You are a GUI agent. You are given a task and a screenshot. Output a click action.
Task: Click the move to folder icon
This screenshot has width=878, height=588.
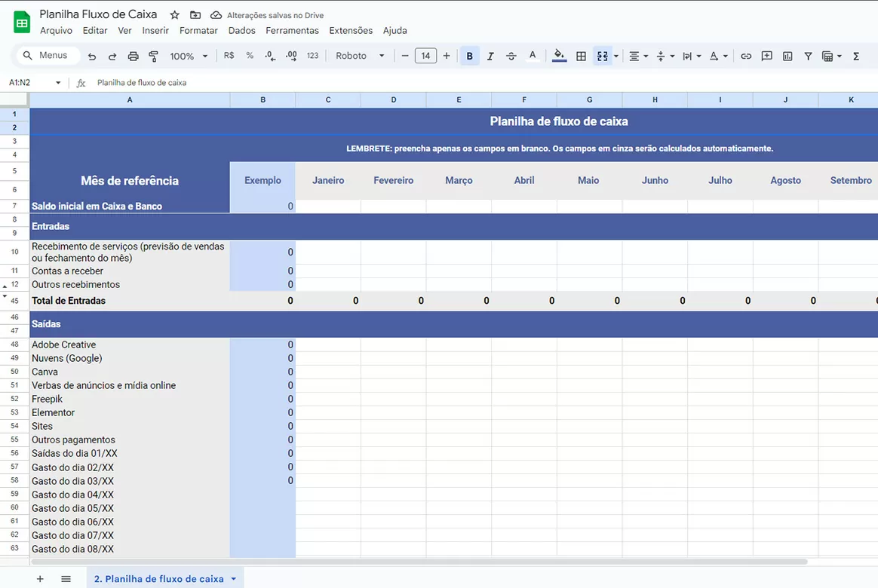click(x=195, y=15)
